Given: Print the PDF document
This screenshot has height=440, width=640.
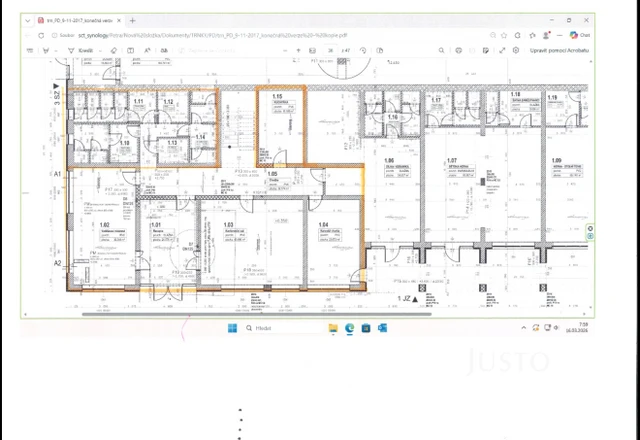Looking at the screenshot, I should coord(458,51).
